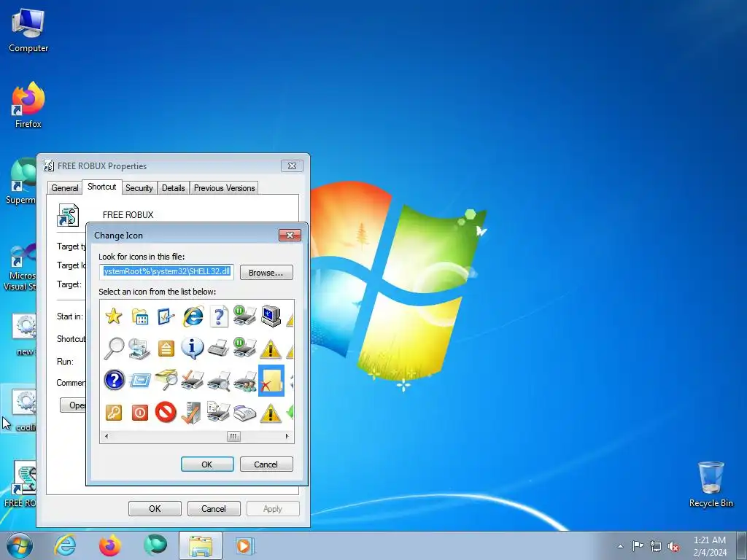The height and width of the screenshot is (560, 747).
Task: Open Windows Explorer folder icon on taskbar
Action: pyautogui.click(x=201, y=545)
